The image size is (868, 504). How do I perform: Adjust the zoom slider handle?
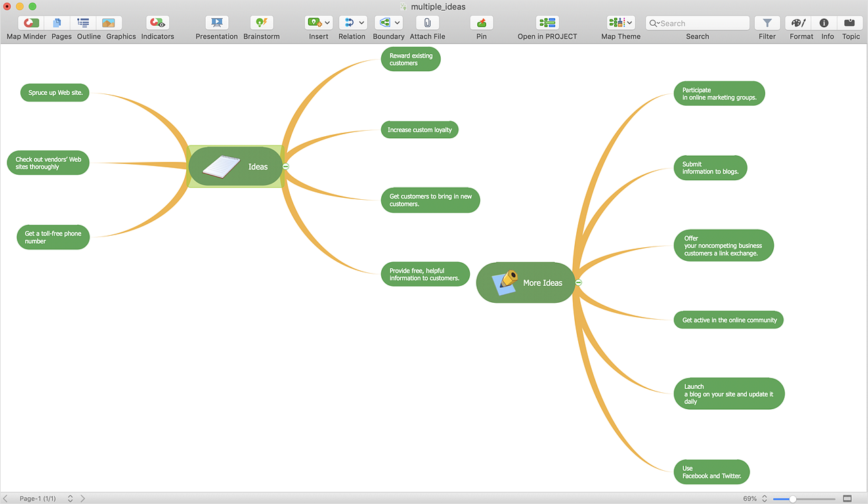792,499
